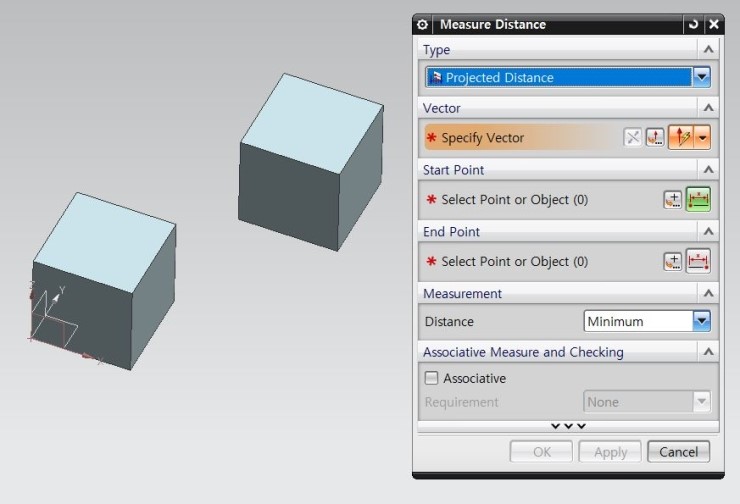Enable the Associative checkbox
The width and height of the screenshot is (740, 504).
coord(432,378)
